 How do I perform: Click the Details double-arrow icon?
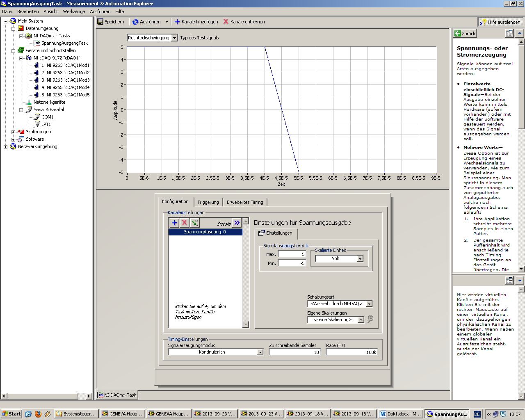[x=237, y=223]
